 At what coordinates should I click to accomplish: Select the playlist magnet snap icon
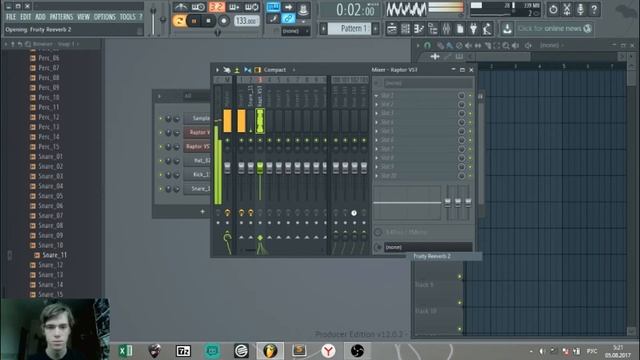pyautogui.click(x=427, y=45)
